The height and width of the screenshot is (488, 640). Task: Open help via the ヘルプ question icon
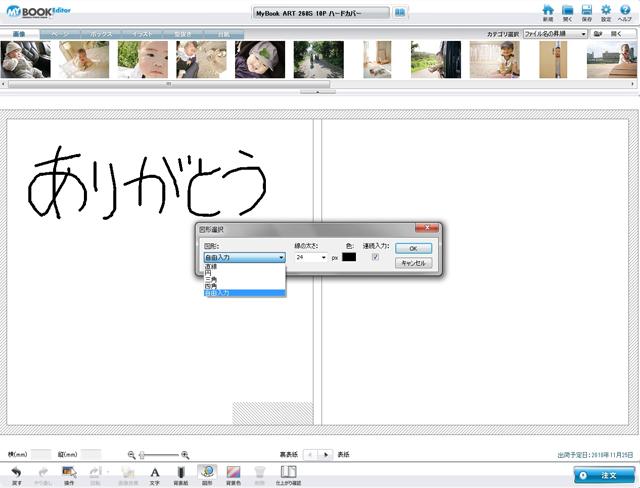[625, 13]
